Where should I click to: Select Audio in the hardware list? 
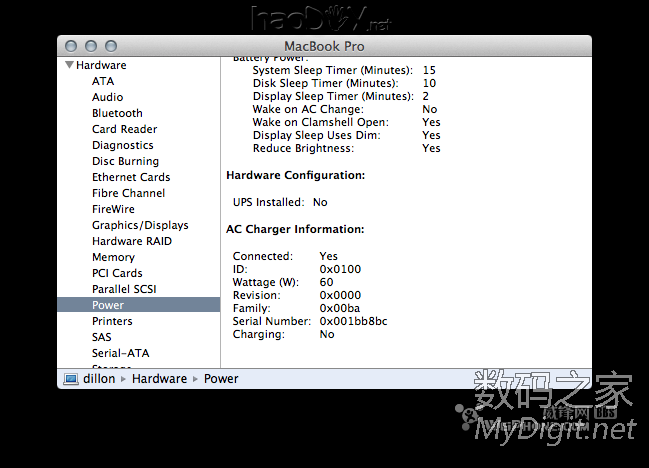(108, 97)
